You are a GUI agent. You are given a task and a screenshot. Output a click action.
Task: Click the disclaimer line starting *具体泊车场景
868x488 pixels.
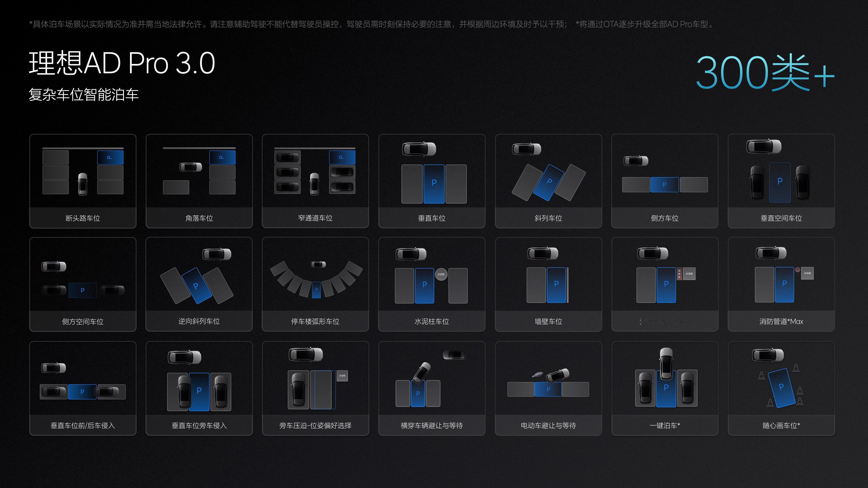point(298,24)
